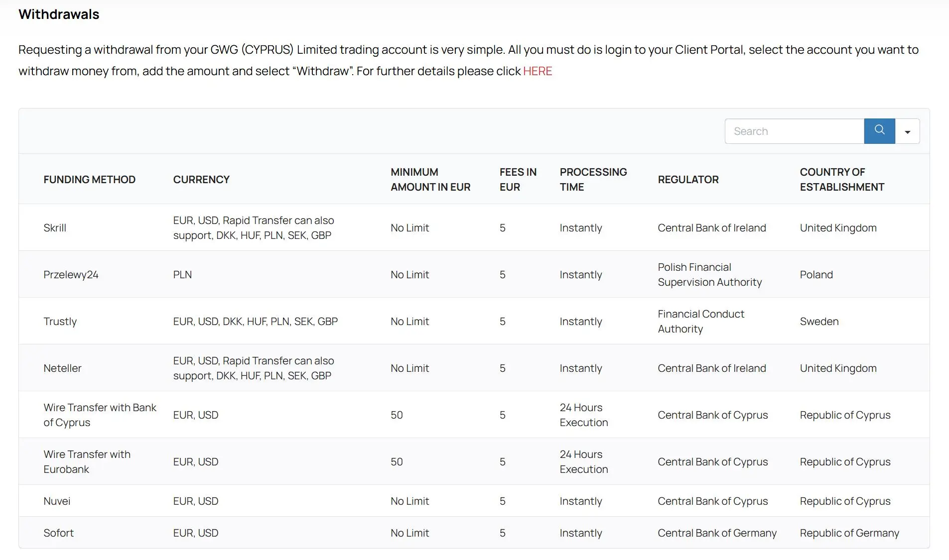Select the FEES IN EUR column header
Screen dimensions: 949x560
click(x=518, y=179)
